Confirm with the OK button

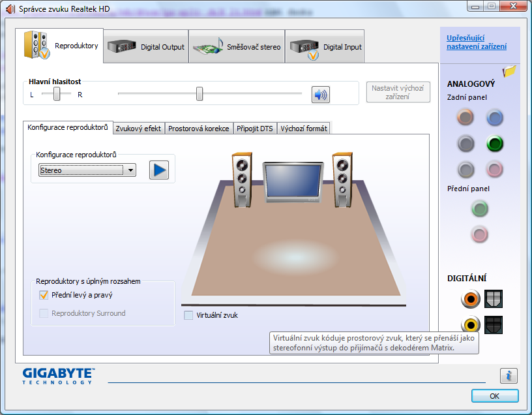click(495, 396)
